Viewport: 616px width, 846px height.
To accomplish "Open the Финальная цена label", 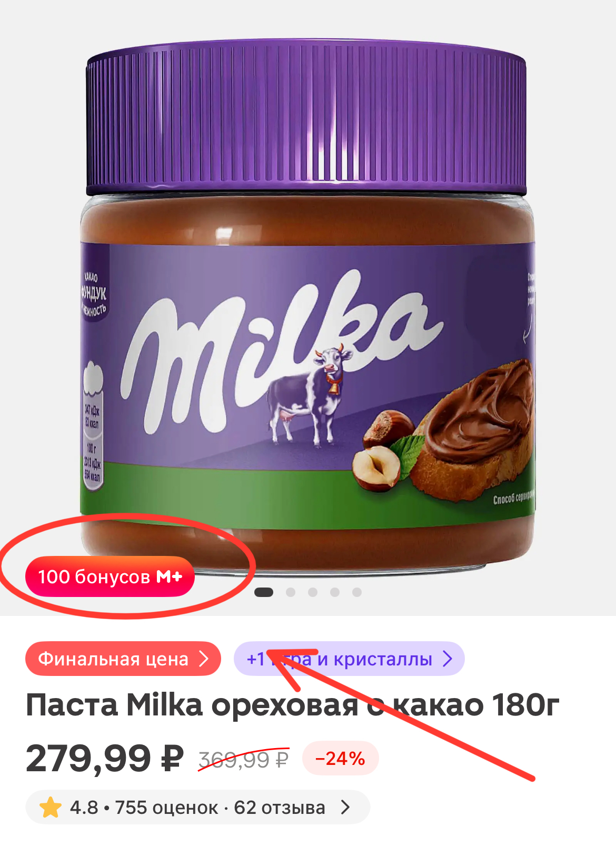I will (x=123, y=659).
